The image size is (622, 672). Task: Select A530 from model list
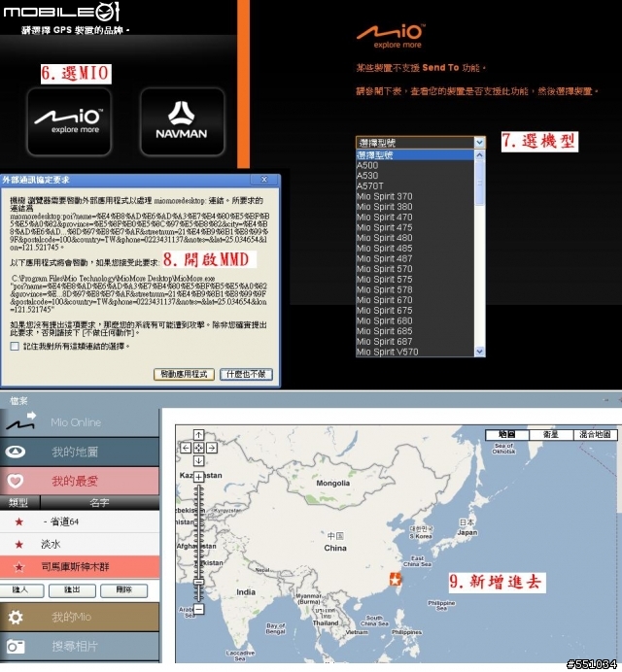click(415, 176)
